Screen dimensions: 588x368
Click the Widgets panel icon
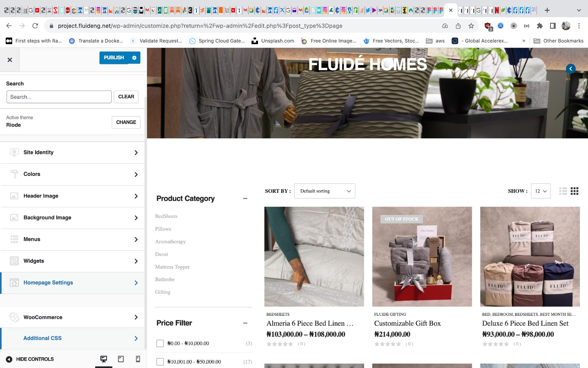(x=14, y=261)
